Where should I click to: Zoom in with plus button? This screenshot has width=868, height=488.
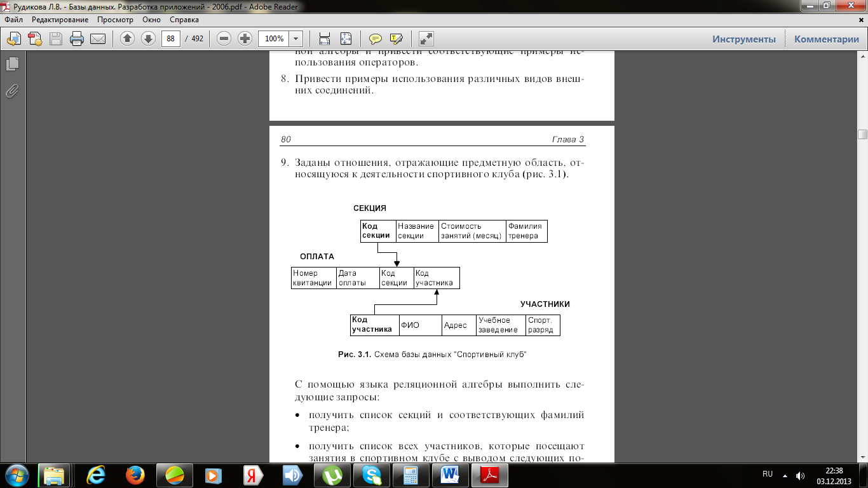[x=245, y=39]
